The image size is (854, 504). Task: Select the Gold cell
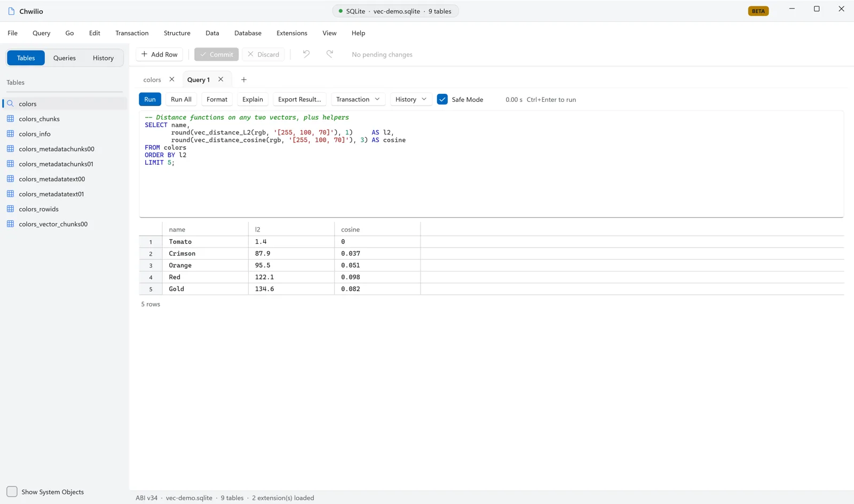(x=205, y=289)
